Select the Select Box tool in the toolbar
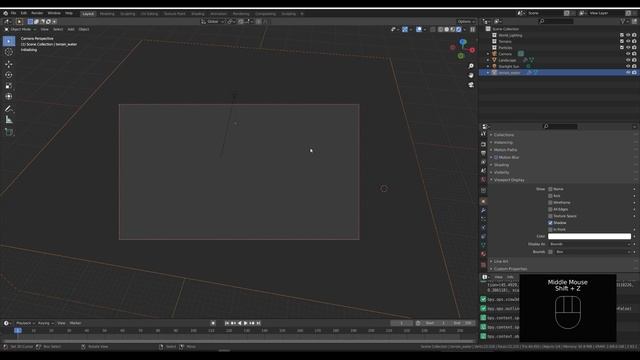 click(x=9, y=41)
